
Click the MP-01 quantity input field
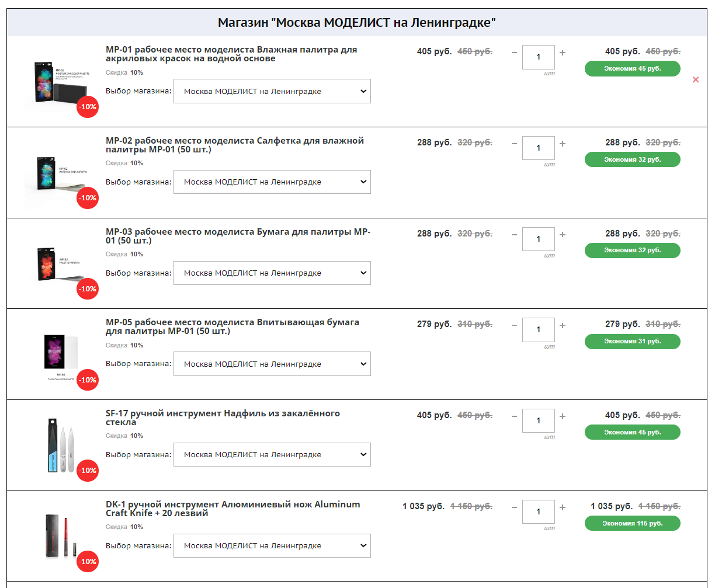(539, 57)
